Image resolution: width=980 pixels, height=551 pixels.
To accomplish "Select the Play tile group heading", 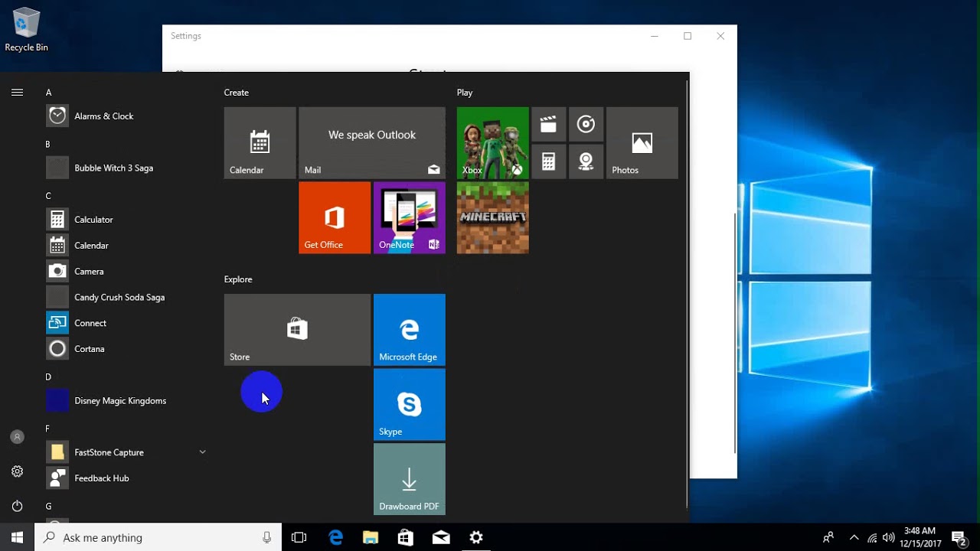I will coord(465,93).
